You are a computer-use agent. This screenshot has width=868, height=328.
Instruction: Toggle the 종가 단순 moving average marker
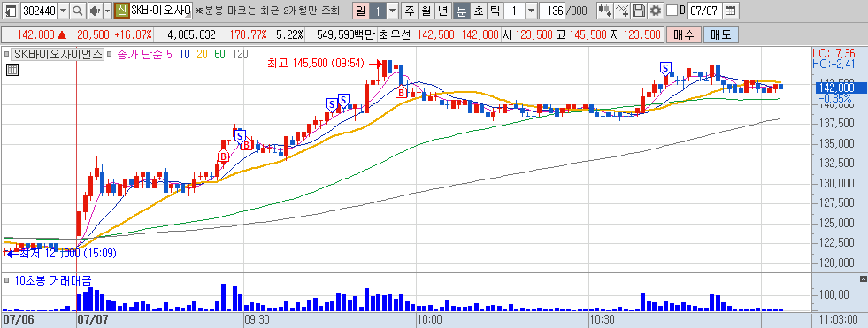[110, 54]
